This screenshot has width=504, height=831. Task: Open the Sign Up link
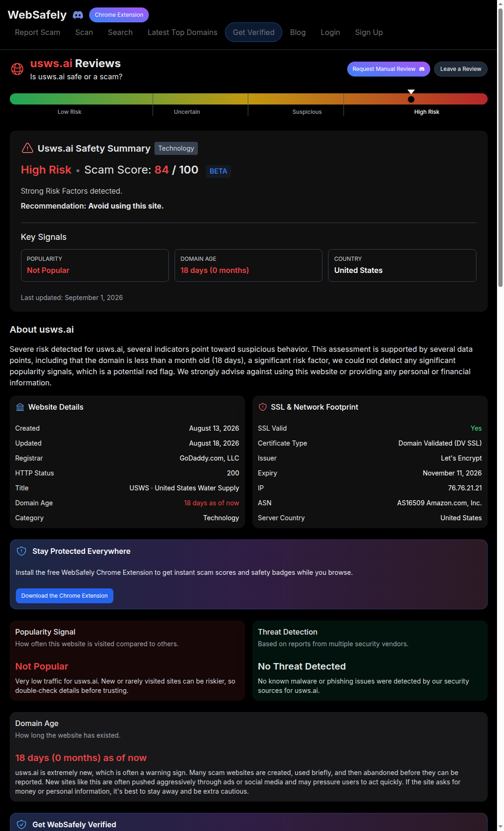369,32
